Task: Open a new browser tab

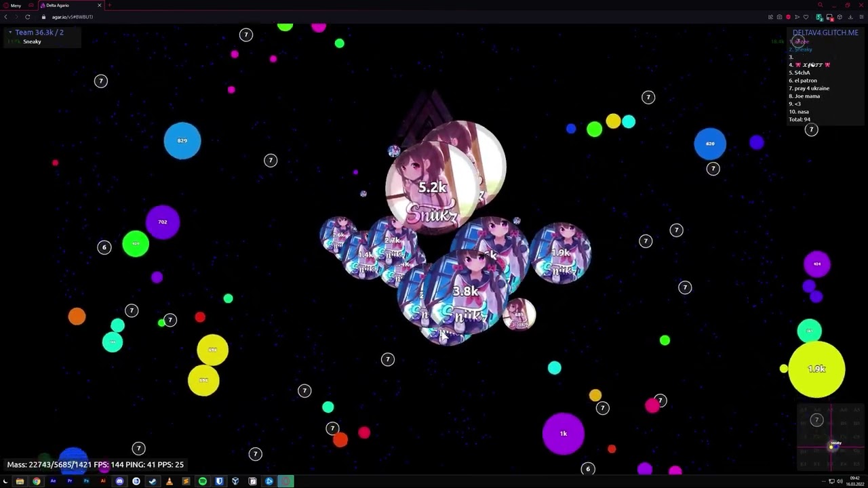Action: pos(110,5)
